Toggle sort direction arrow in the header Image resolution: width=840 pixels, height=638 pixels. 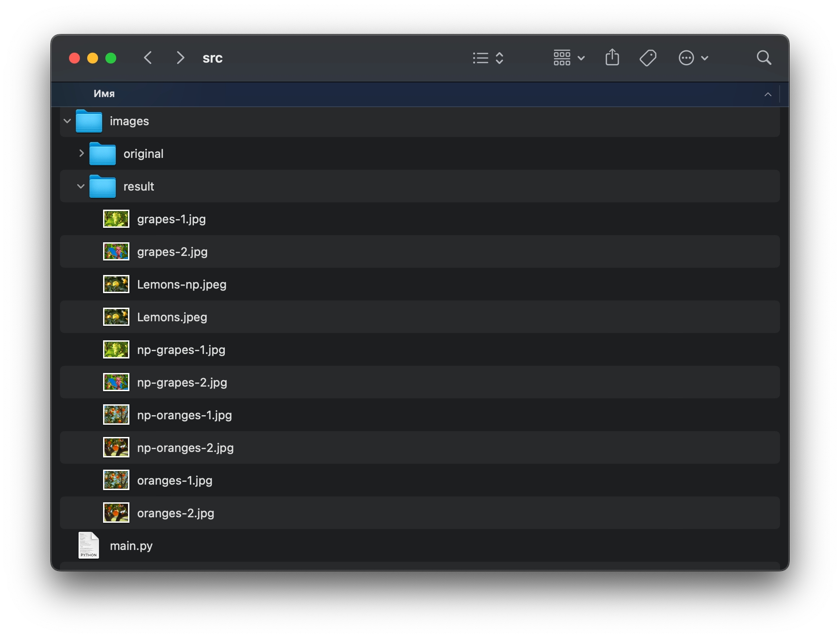767,94
